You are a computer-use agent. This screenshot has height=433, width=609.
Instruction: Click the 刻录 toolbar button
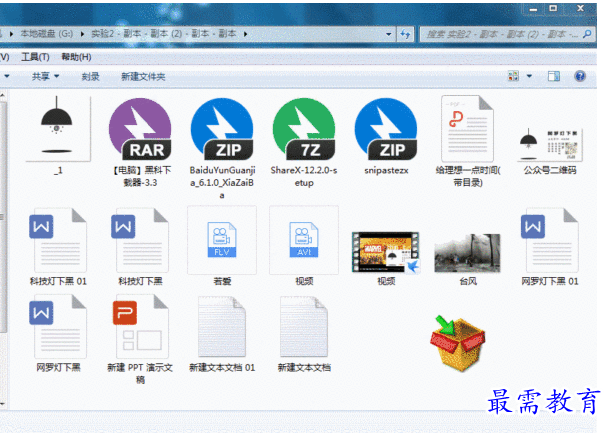click(90, 77)
